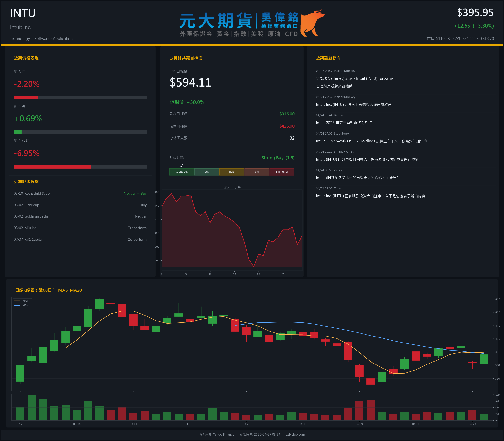
Task: Click the 近 1 個月 red performance bar
Action: [52, 167]
